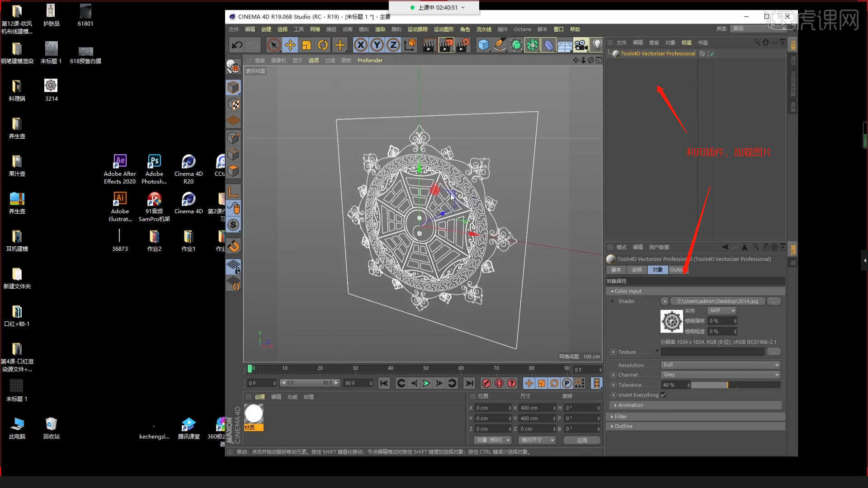Adjust the Tolerance slider bar

click(x=736, y=385)
